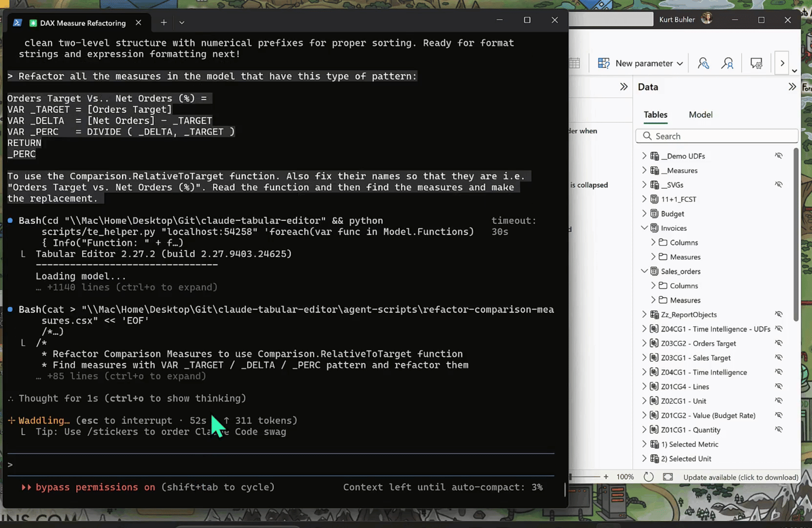Switch to the Model tab

pos(701,114)
